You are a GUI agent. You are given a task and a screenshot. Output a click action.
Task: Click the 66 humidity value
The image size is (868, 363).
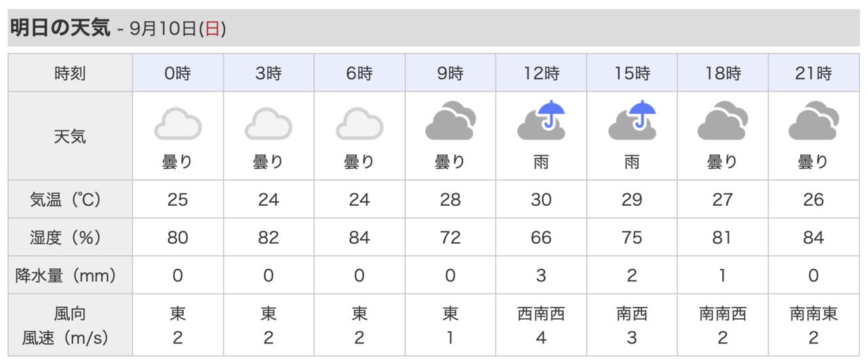click(541, 238)
